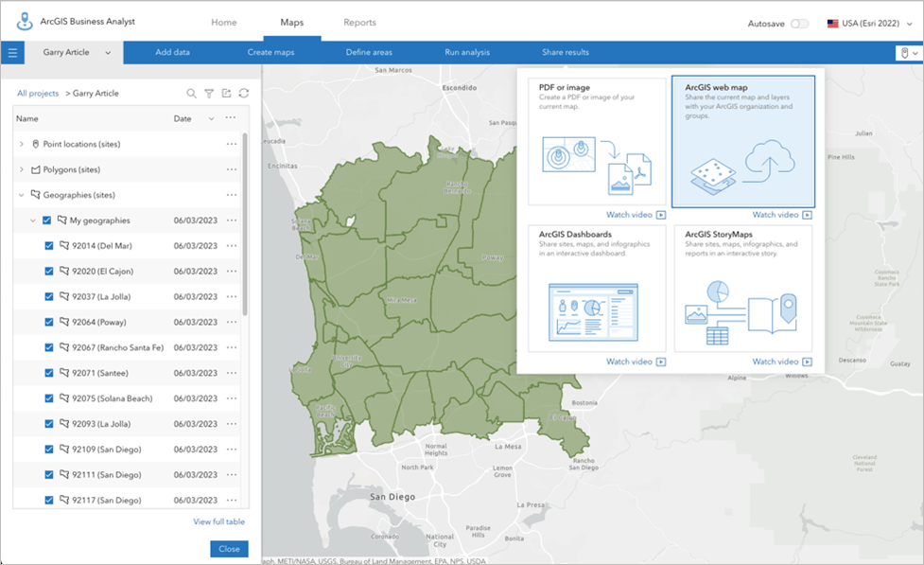Click the ArcGIS Business Analyst logo icon

point(25,21)
